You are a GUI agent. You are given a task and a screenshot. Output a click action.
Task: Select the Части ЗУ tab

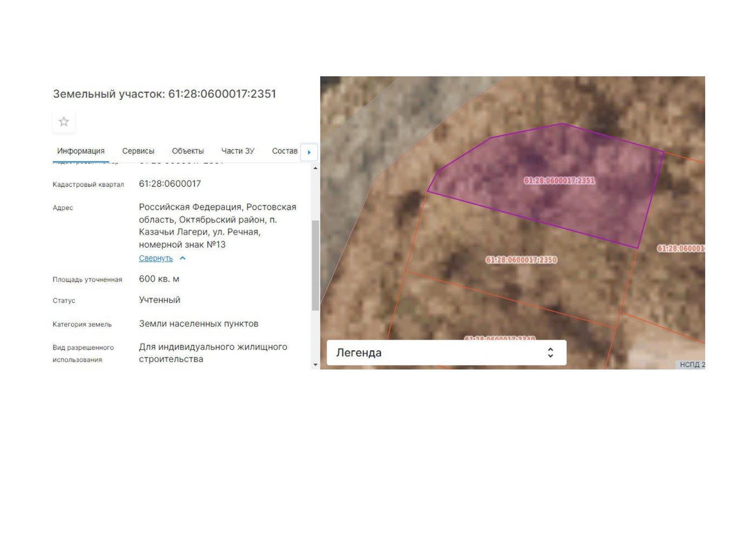238,151
